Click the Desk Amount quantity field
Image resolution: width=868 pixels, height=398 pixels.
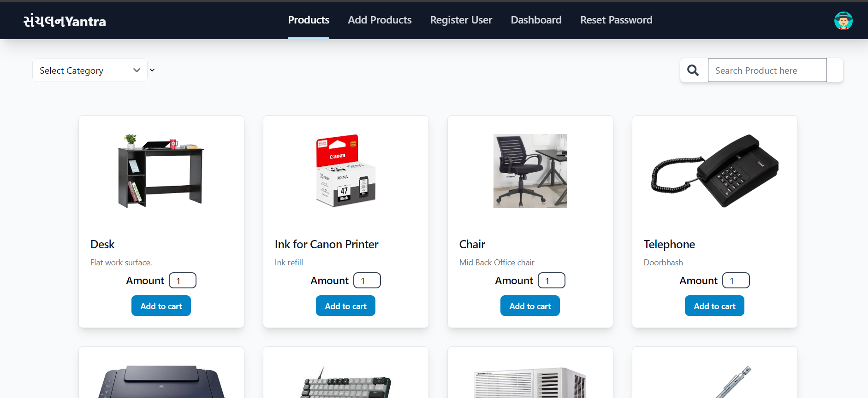(x=182, y=281)
